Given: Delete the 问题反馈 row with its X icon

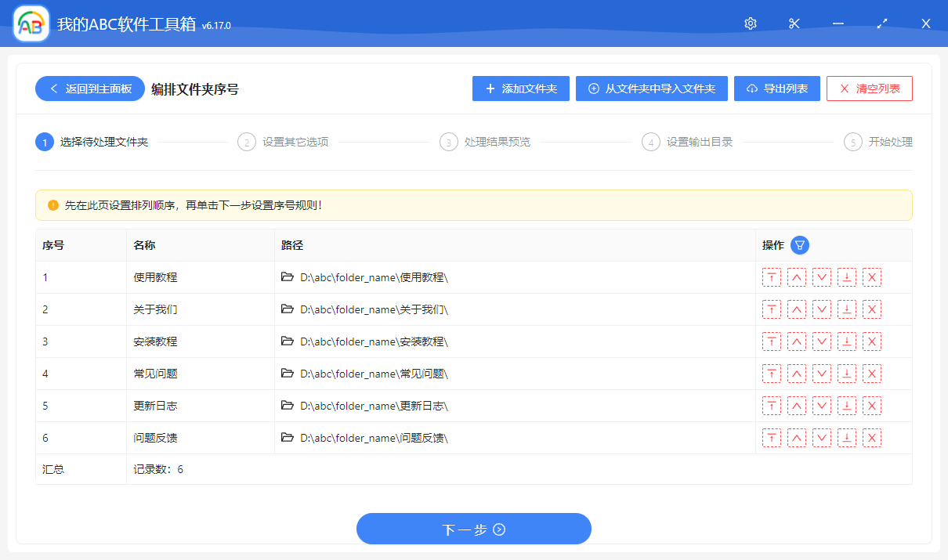Looking at the screenshot, I should tap(872, 437).
